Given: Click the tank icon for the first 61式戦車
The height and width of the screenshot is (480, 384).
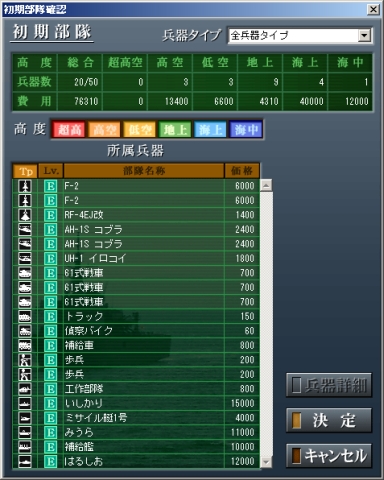Looking at the screenshot, I should (x=25, y=273).
